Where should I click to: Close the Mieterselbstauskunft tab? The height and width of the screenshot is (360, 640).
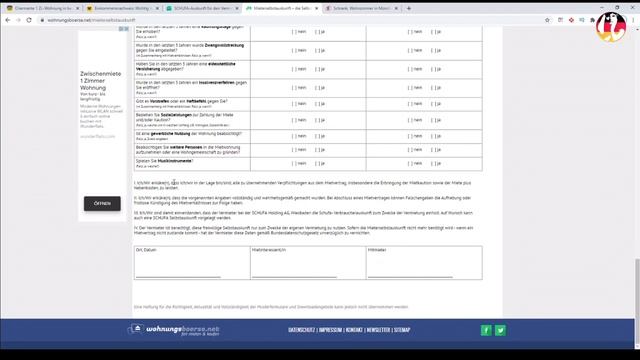(316, 8)
